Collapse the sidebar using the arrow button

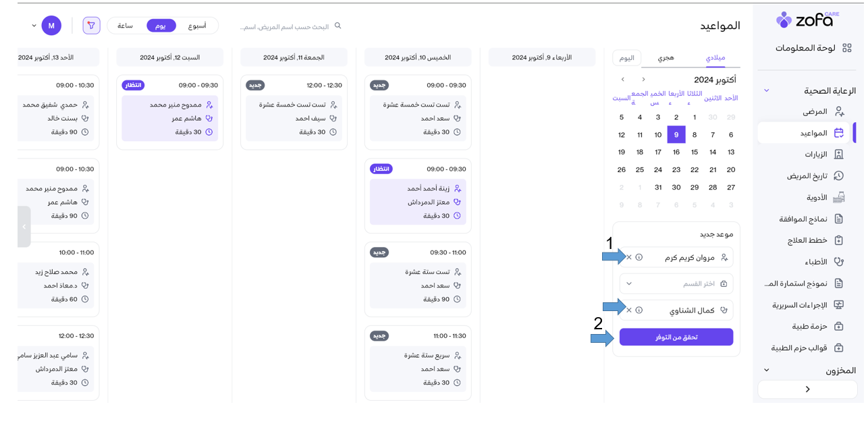pyautogui.click(x=808, y=389)
